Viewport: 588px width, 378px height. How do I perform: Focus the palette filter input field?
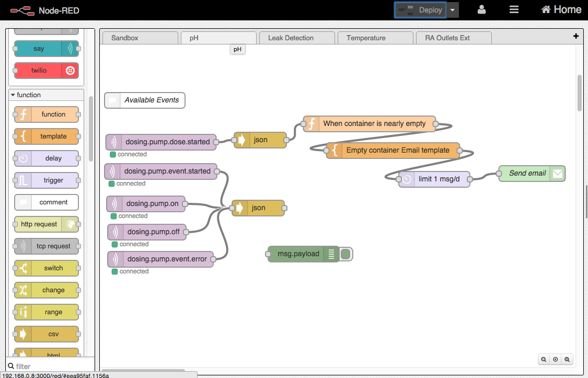50,366
